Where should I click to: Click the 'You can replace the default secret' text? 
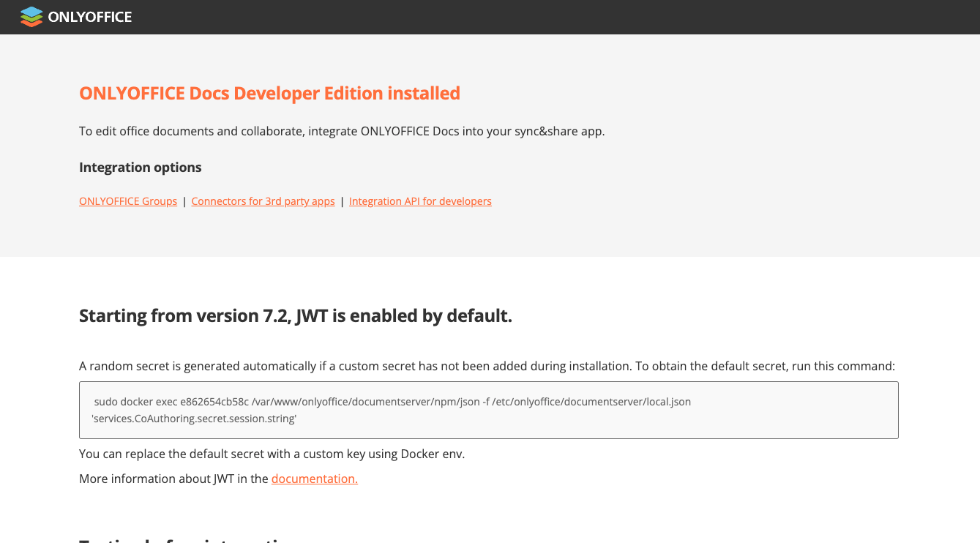pyautogui.click(x=272, y=454)
